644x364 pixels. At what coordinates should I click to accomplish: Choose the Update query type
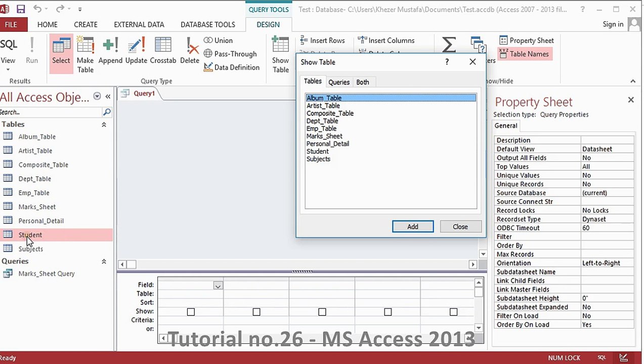point(136,51)
